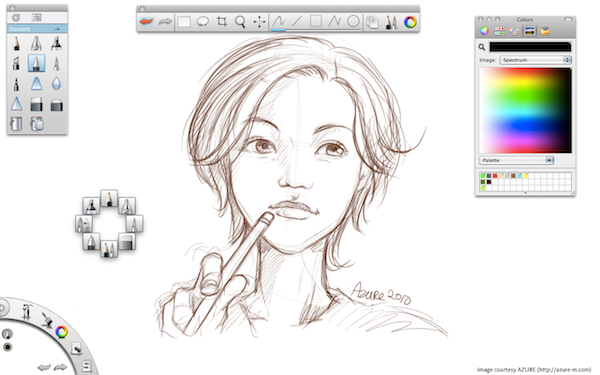Select the Move/transform crosshair tool

point(259,22)
